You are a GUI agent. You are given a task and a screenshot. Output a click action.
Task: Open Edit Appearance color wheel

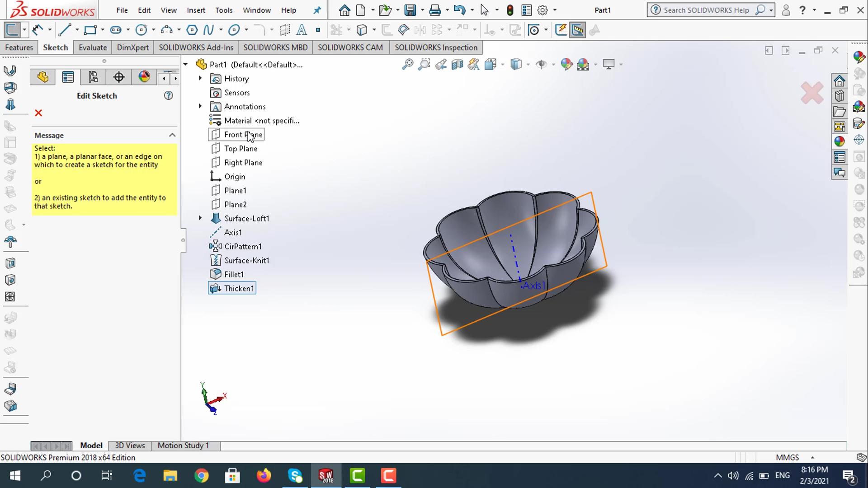click(x=566, y=65)
